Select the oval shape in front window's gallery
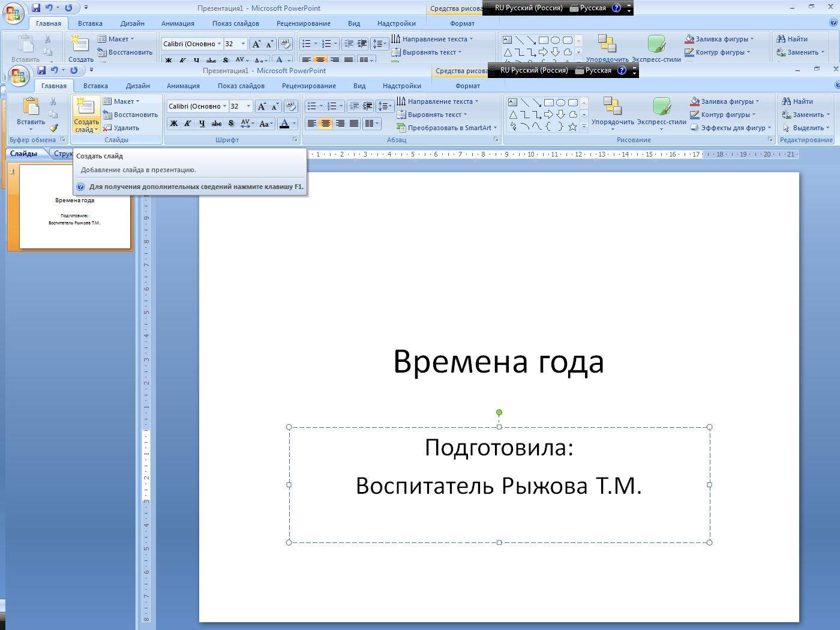 pos(560,103)
